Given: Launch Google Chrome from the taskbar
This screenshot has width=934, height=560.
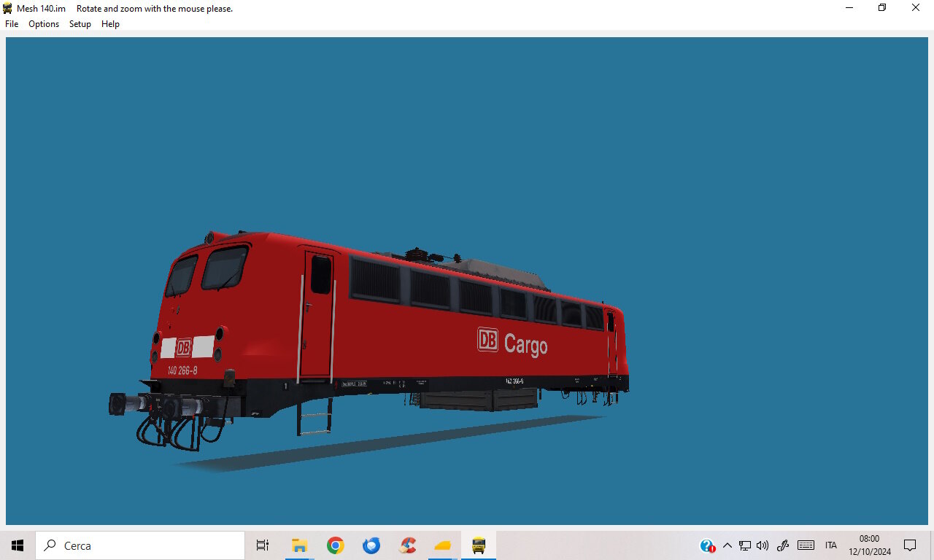Looking at the screenshot, I should coord(335,545).
